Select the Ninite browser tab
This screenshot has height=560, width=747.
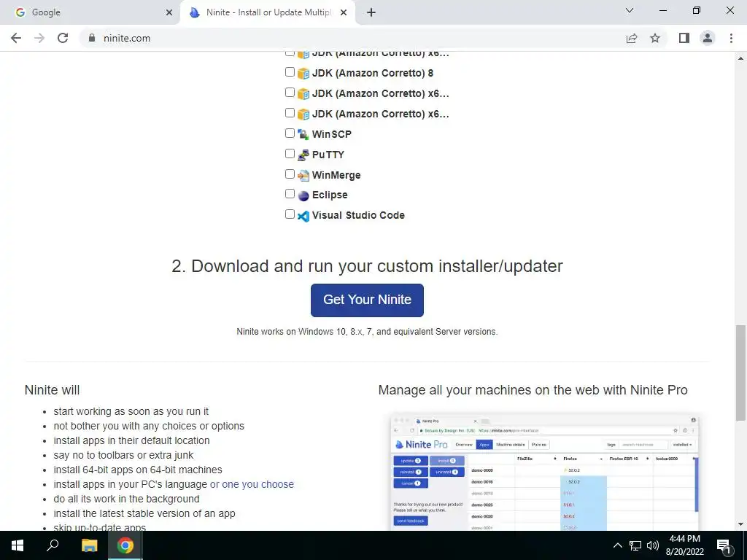pos(267,12)
